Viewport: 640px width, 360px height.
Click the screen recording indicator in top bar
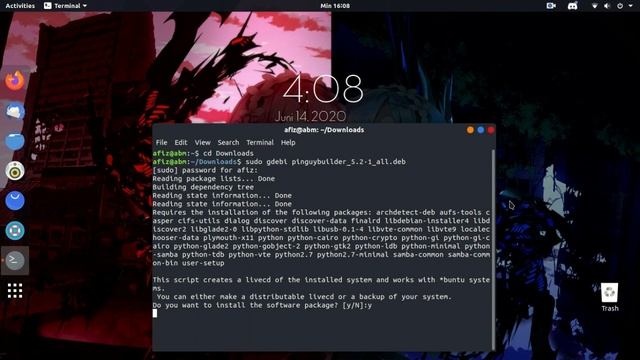pyautogui.click(x=551, y=6)
